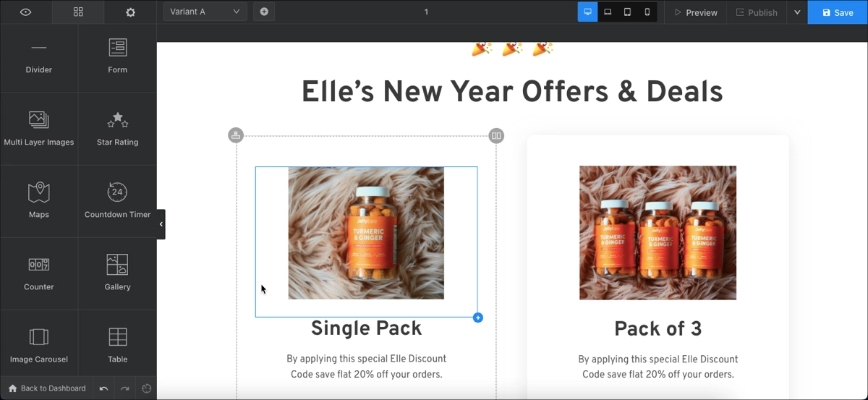The width and height of the screenshot is (868, 400).
Task: Select discount description under Single Pack
Action: click(366, 367)
